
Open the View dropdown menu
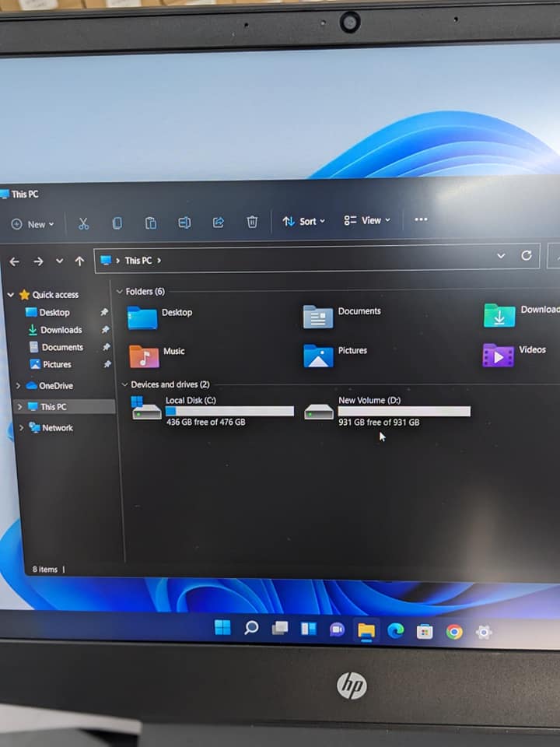[x=367, y=220]
